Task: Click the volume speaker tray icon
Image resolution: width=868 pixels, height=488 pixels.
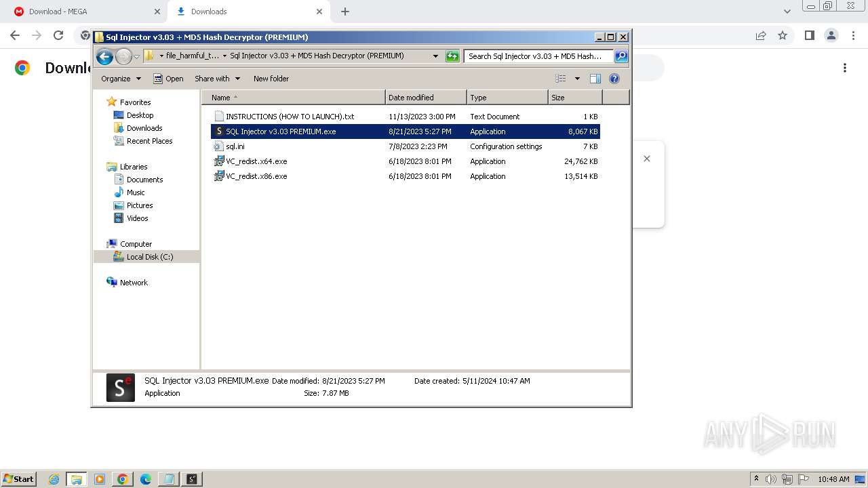Action: pos(771,479)
